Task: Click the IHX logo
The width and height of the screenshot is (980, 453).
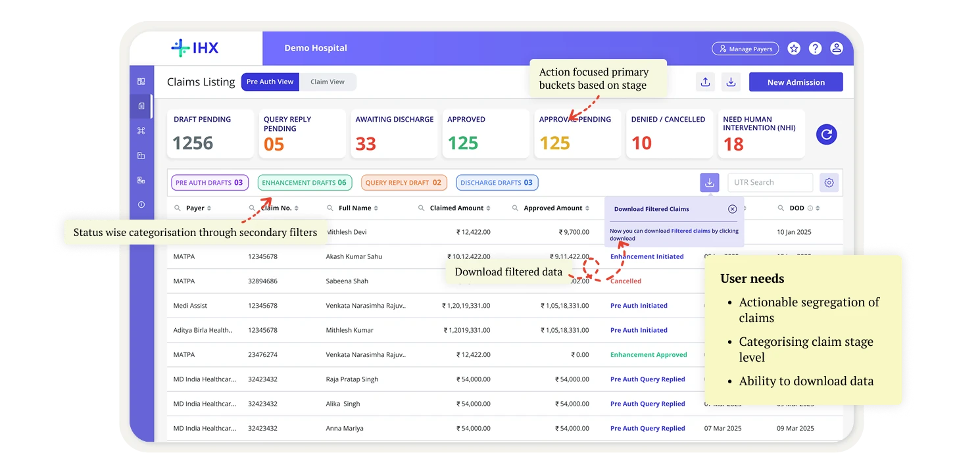Action: point(195,48)
